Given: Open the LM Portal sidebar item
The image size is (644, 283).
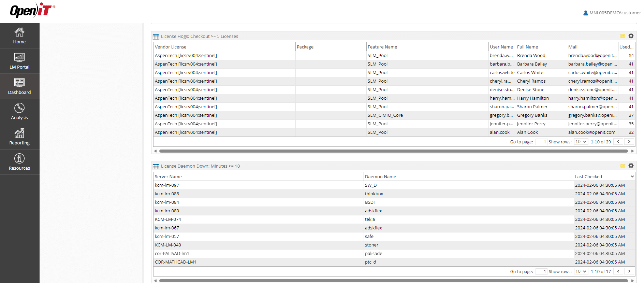Looking at the screenshot, I should click(x=19, y=61).
